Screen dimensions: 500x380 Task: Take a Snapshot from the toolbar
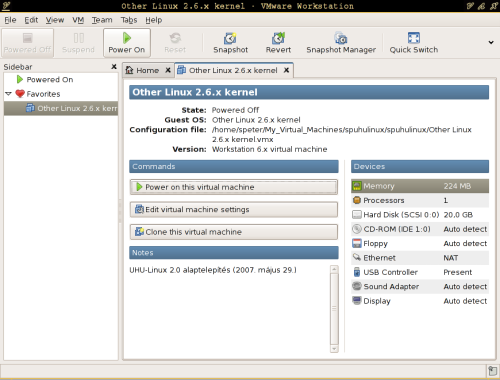230,43
